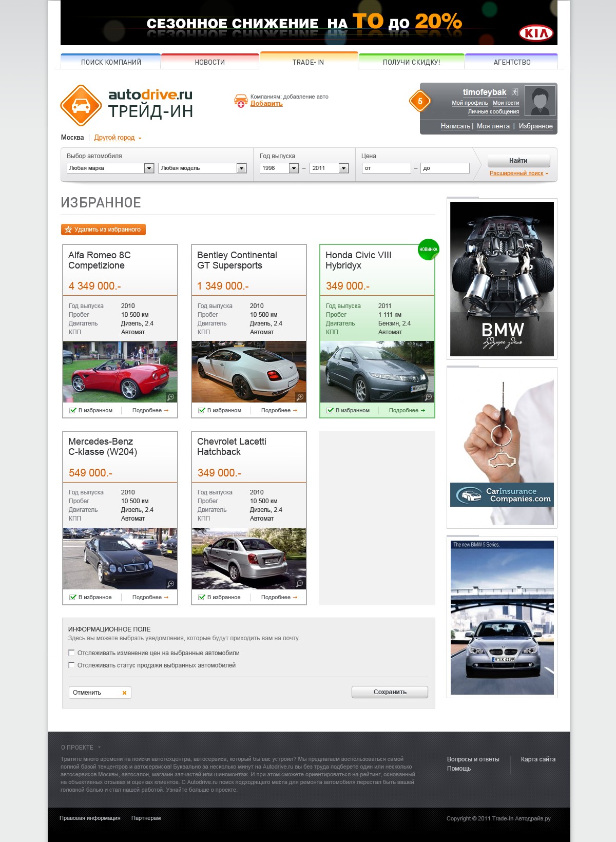Zoom the Chevrolet Lacetti photo magnifier
The height and width of the screenshot is (842, 616).
pos(300,584)
